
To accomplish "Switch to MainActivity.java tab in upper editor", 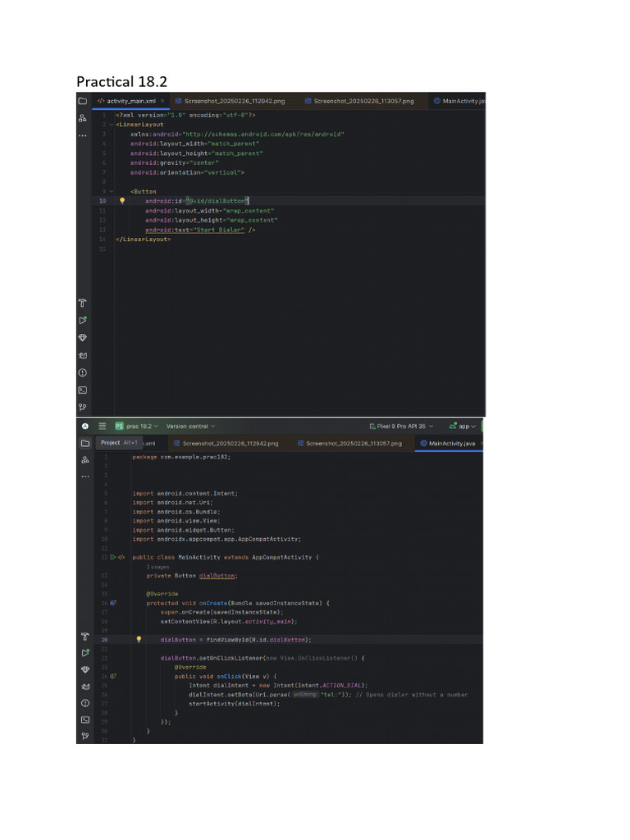I will click(460, 101).
